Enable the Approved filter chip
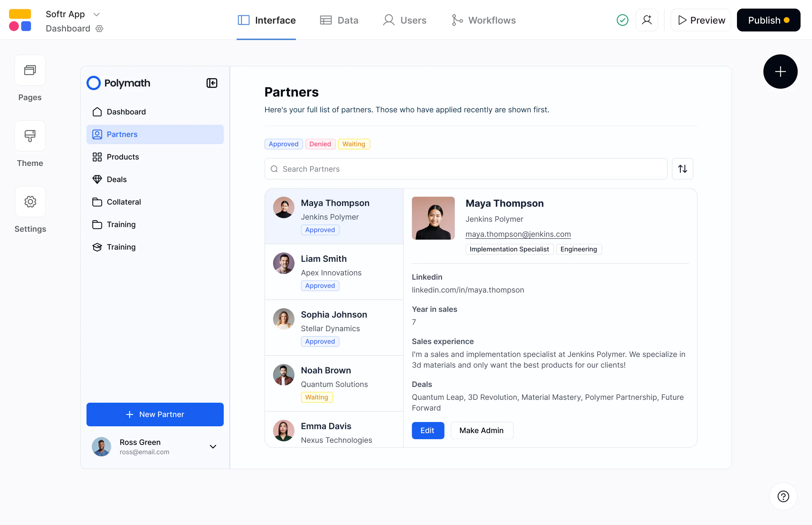Image resolution: width=812 pixels, height=525 pixels. (x=283, y=144)
